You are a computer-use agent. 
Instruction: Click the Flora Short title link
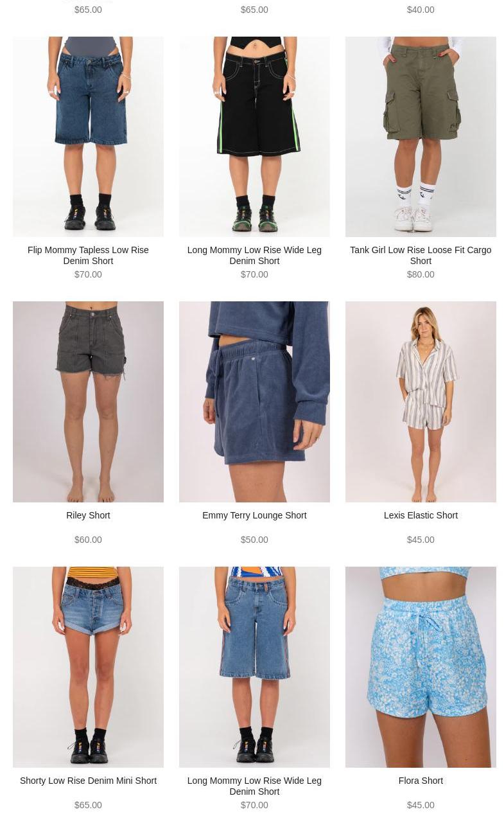pos(421,781)
